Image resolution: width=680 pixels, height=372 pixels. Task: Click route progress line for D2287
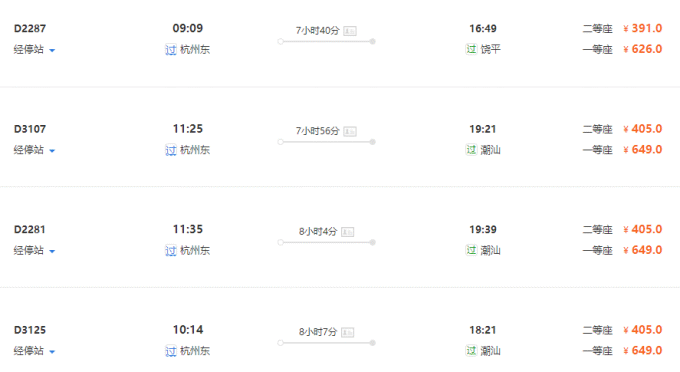coord(327,42)
